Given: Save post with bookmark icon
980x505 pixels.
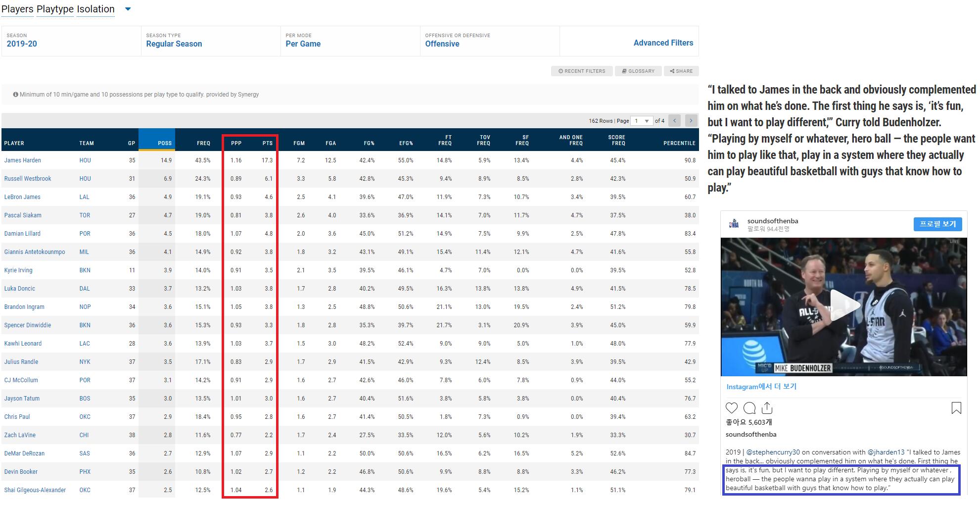Looking at the screenshot, I should [956, 408].
